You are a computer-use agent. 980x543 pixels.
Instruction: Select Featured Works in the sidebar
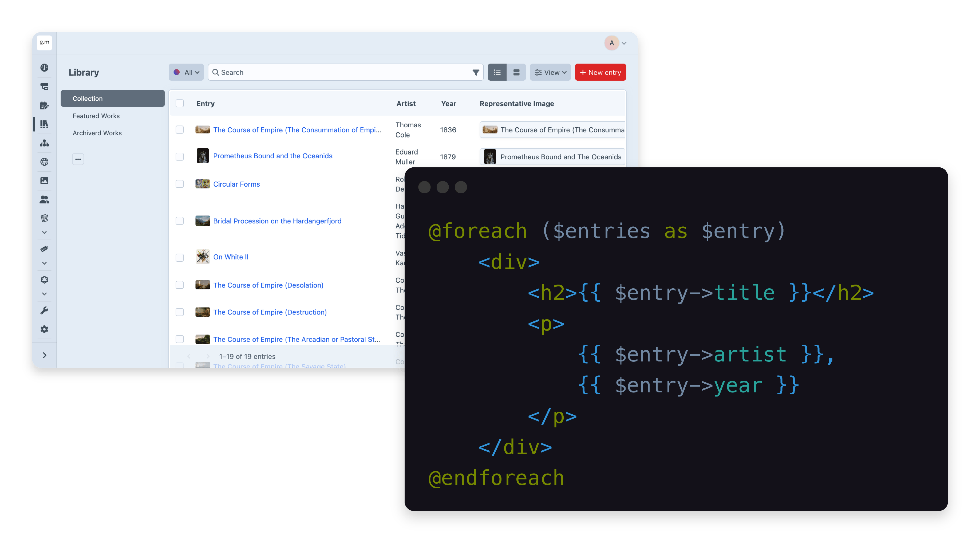click(x=96, y=116)
